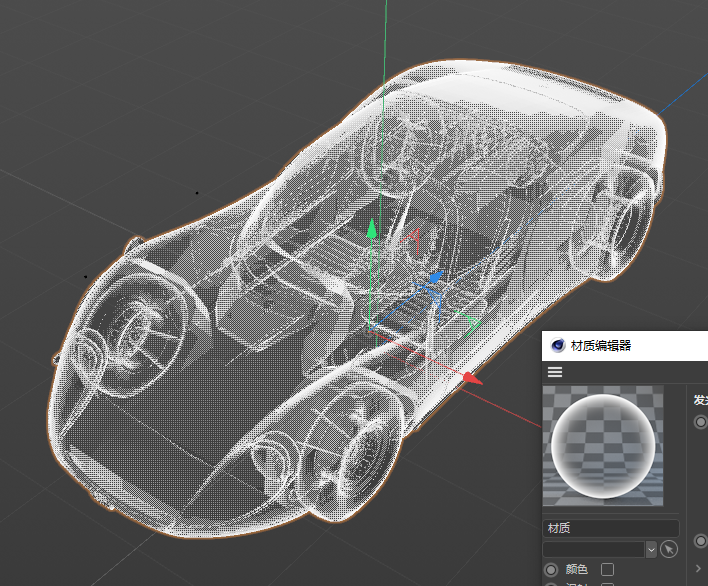Click the 材质编辑器 window title bar

(x=625, y=346)
